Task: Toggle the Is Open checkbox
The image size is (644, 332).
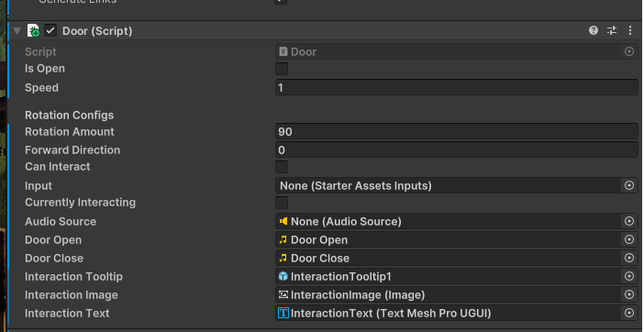Action: [282, 69]
